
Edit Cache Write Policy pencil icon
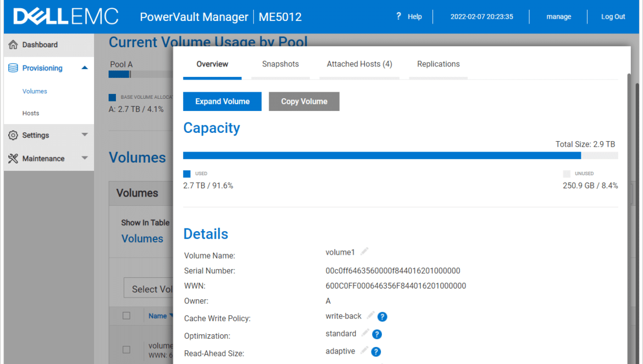point(371,315)
